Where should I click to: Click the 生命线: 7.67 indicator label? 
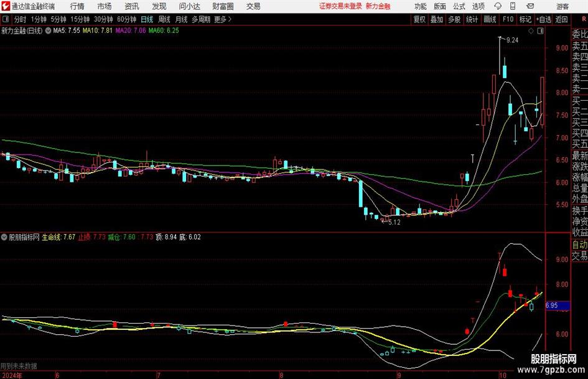58,237
